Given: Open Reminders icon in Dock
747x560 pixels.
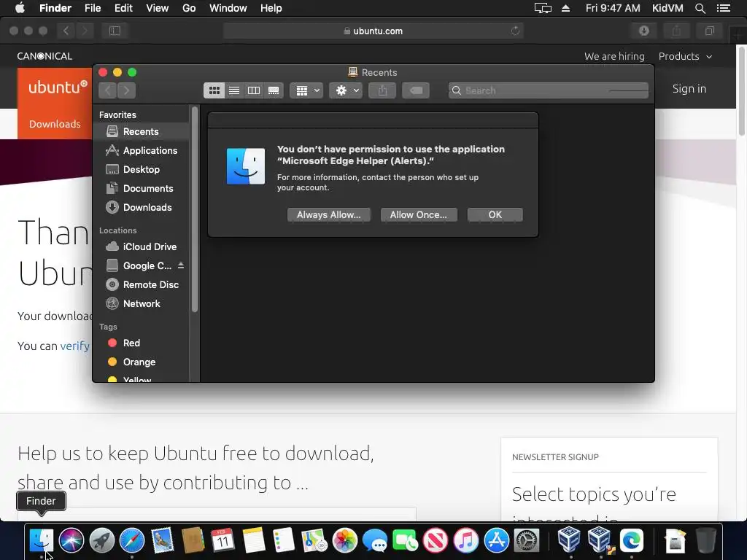Looking at the screenshot, I should click(x=284, y=540).
